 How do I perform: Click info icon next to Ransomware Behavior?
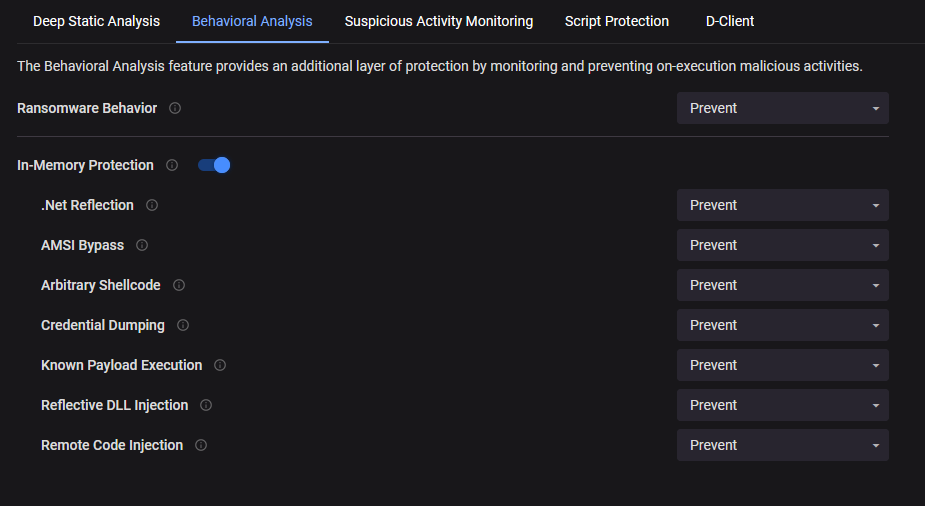[x=175, y=108]
